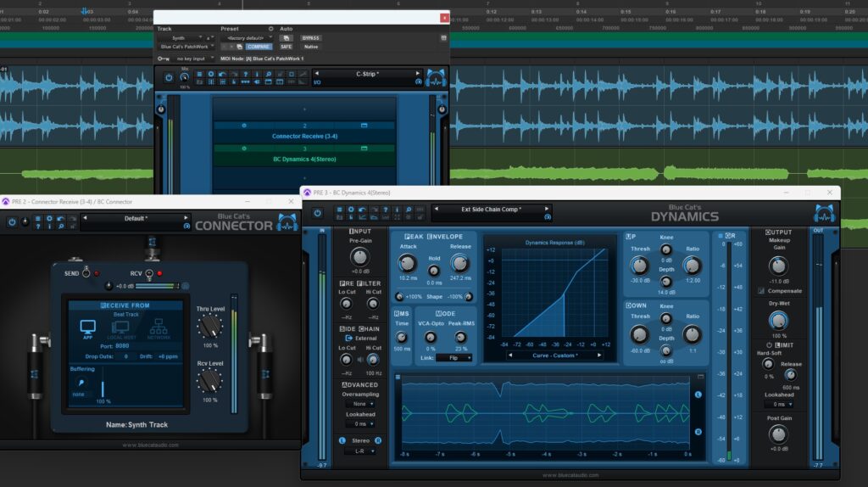The height and width of the screenshot is (487, 868).
Task: Click the Peak Envelope Attack knob
Action: [x=408, y=263]
